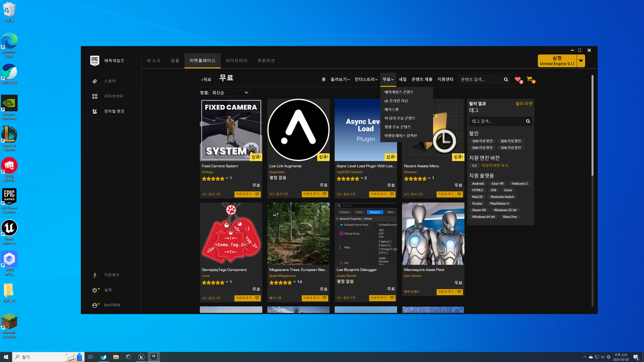Add Megascans Trees to wishlist heart

[x=325, y=298]
